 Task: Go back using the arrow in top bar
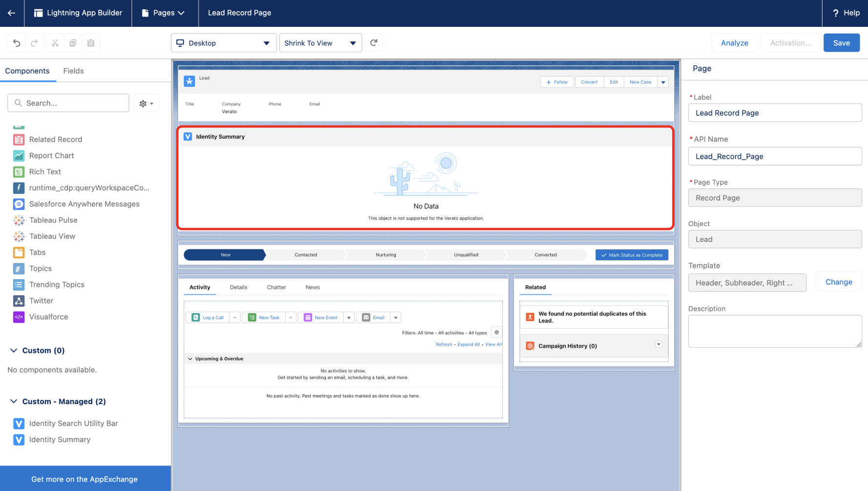point(12,13)
